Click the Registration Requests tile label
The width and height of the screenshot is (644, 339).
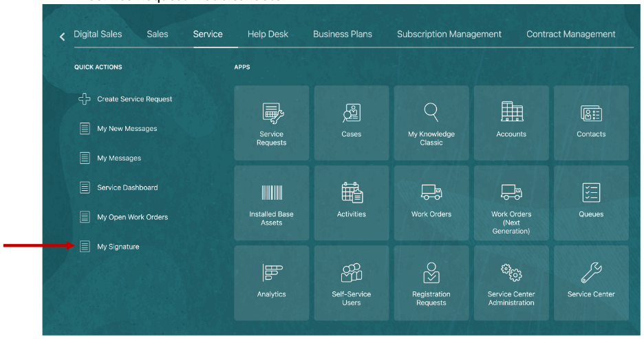click(x=431, y=298)
